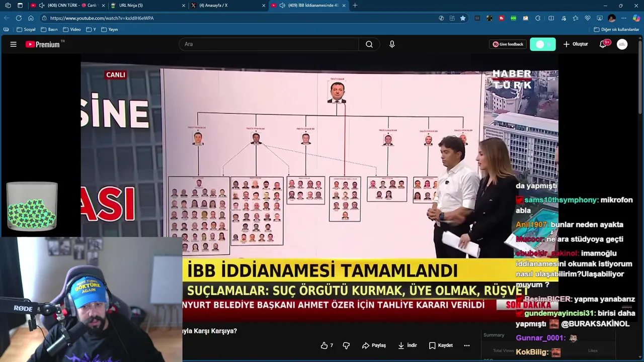
Task: Close the URL Ninja tab
Action: (184, 6)
